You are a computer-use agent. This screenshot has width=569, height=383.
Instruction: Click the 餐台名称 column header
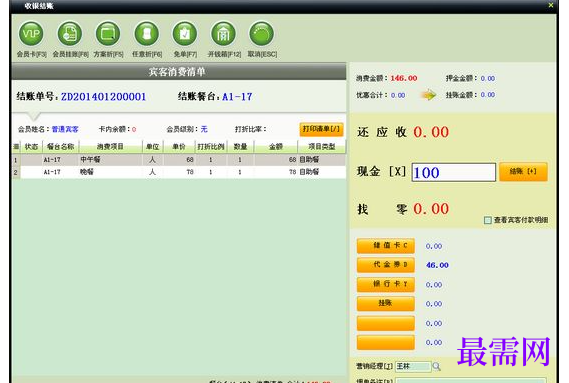point(61,147)
